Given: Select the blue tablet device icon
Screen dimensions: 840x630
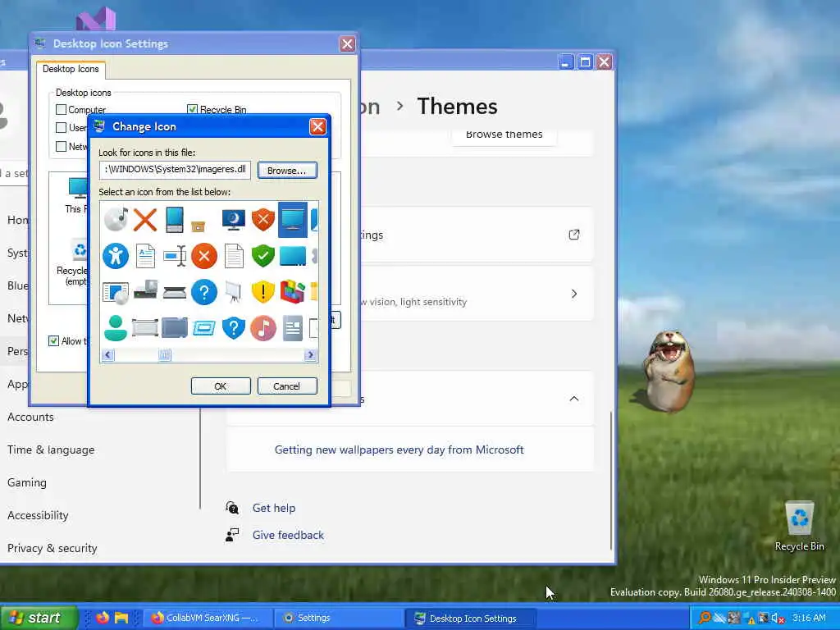Looking at the screenshot, I should coord(175,220).
